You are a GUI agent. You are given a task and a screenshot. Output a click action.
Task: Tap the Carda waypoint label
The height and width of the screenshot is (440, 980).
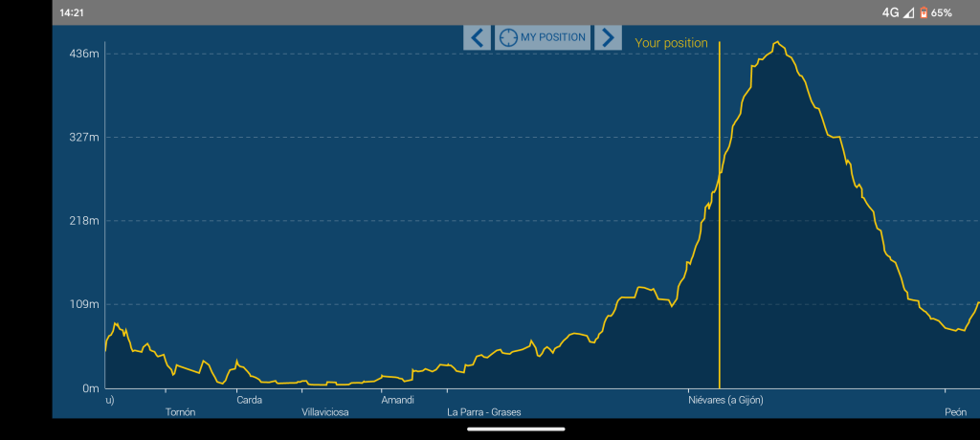coord(249,400)
